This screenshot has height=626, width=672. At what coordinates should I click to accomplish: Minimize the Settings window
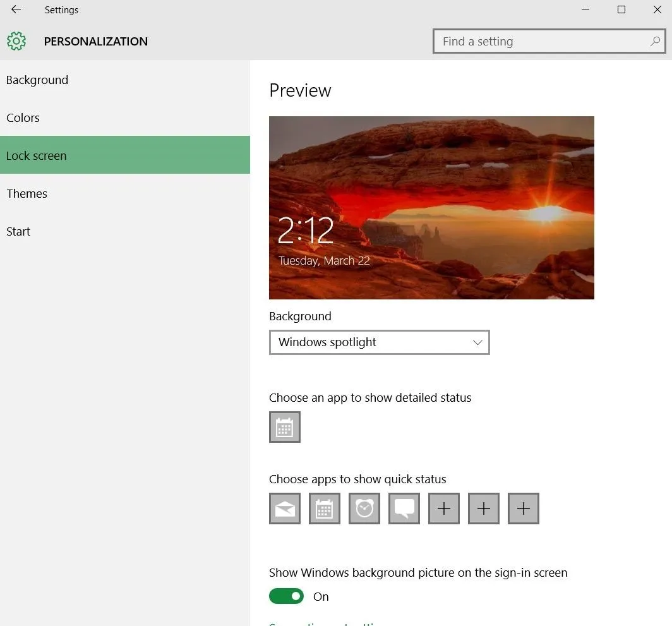(585, 9)
